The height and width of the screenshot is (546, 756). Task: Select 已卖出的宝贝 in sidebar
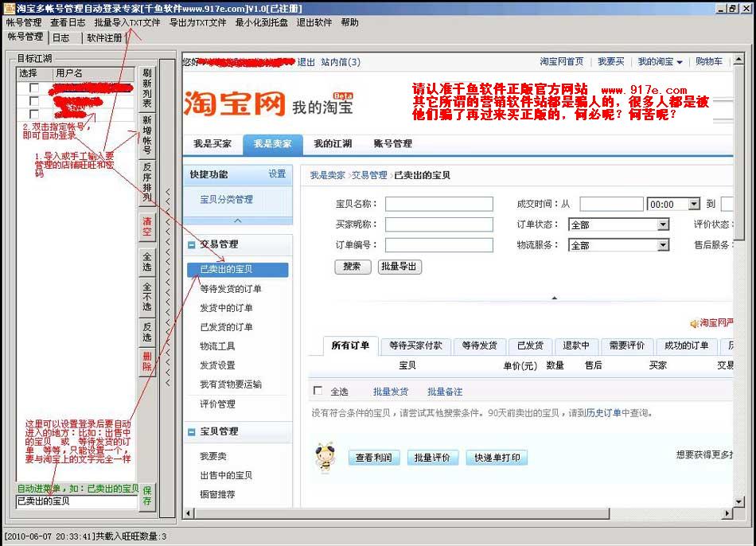(x=238, y=270)
